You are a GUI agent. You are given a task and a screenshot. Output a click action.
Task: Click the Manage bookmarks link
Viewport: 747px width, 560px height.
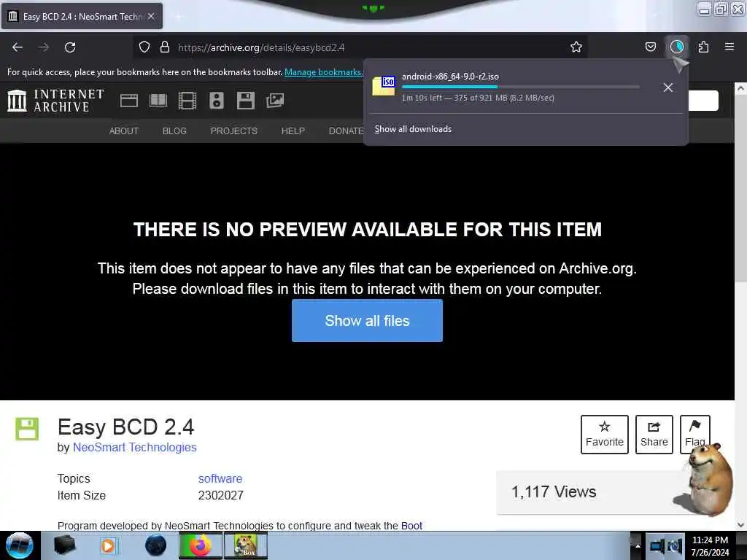(323, 72)
